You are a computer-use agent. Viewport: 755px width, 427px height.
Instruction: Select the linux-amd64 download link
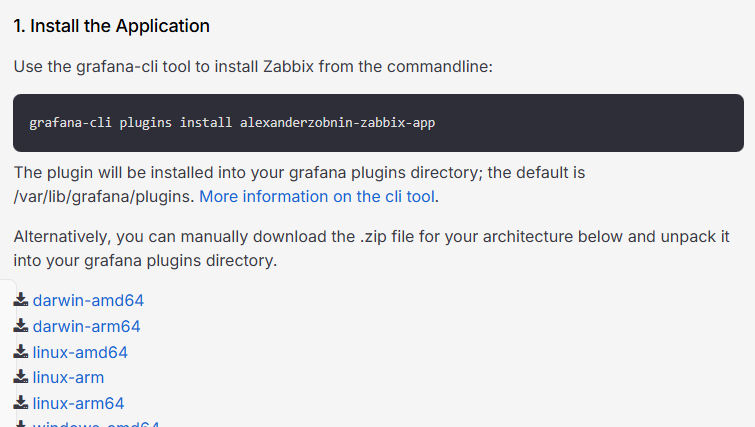click(80, 352)
